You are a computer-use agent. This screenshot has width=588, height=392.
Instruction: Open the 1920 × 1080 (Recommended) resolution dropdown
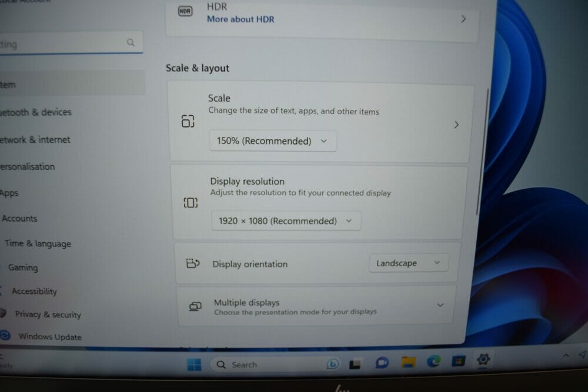[x=286, y=221]
